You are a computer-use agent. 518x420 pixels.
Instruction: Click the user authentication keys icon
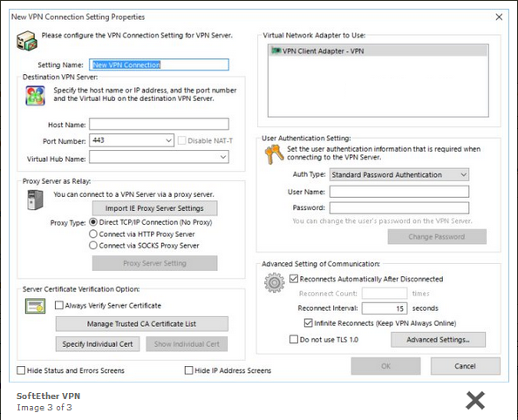pyautogui.click(x=274, y=155)
